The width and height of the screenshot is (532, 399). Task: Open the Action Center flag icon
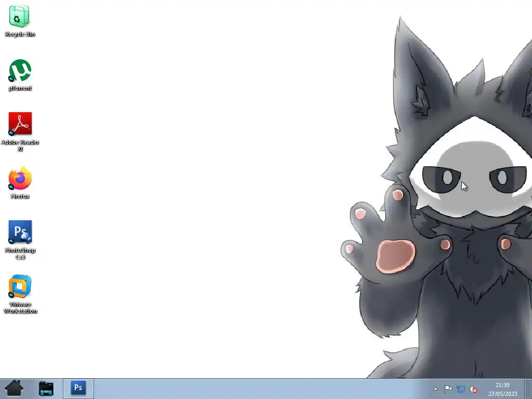coord(448,389)
